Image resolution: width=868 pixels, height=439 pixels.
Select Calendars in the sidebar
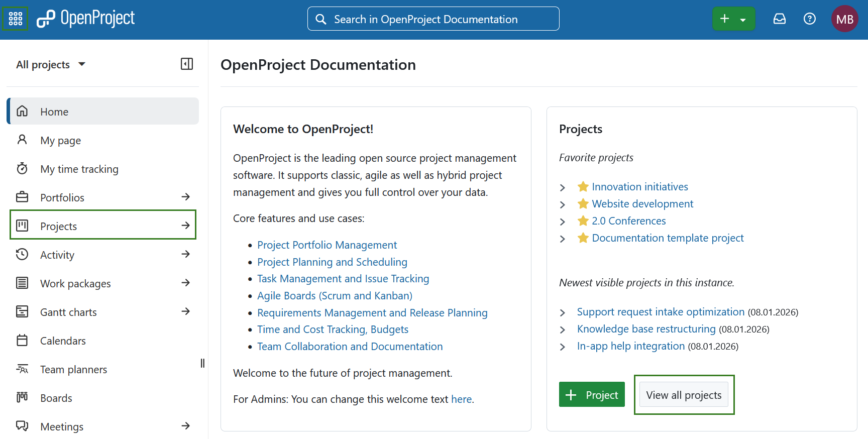pyautogui.click(x=103, y=341)
